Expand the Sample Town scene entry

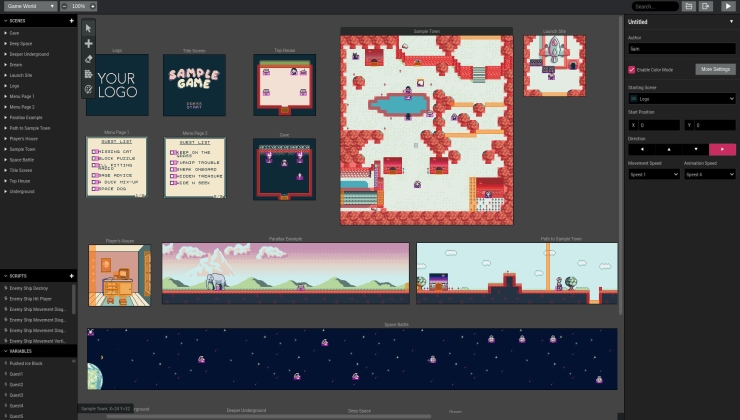[6, 149]
